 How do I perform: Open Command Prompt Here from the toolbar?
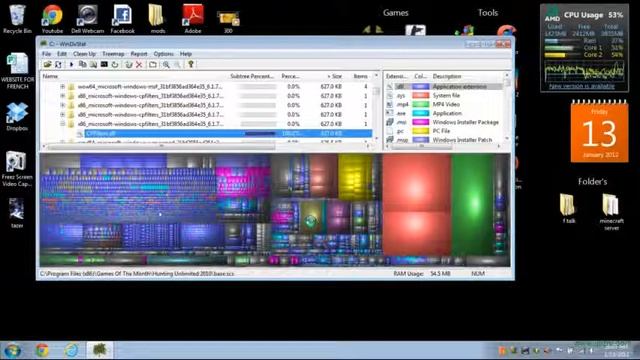(x=104, y=64)
